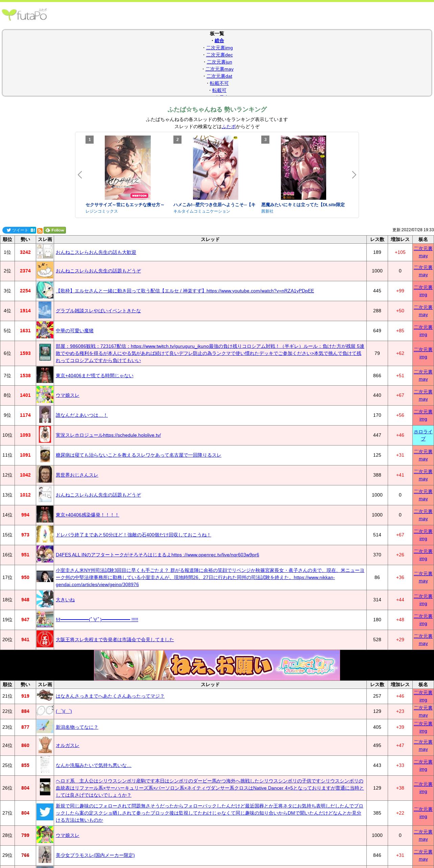Click publisher キルタイムコミュニケーション
Image resolution: width=434 pixels, height=868 pixels.
[x=202, y=211]
